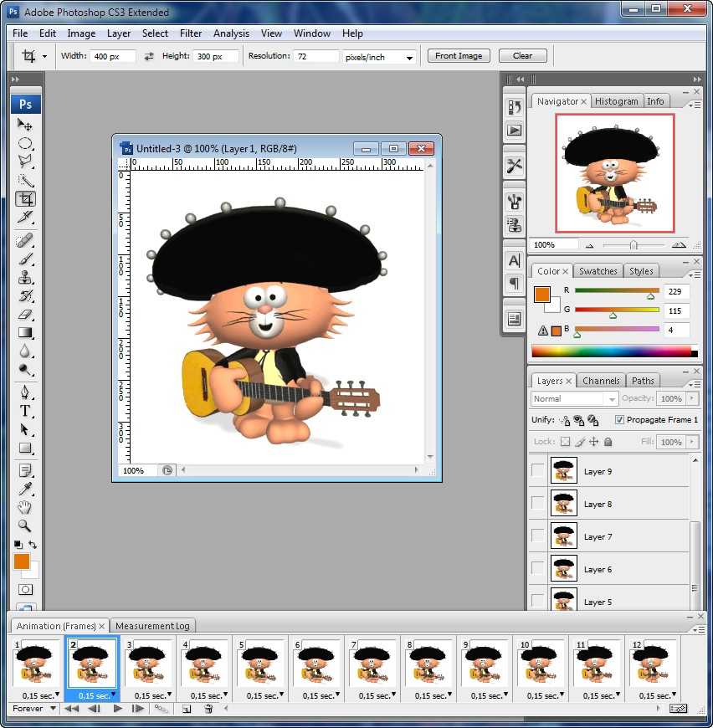Toggle visibility of Layer 6
This screenshot has width=713, height=728.
pyautogui.click(x=537, y=568)
